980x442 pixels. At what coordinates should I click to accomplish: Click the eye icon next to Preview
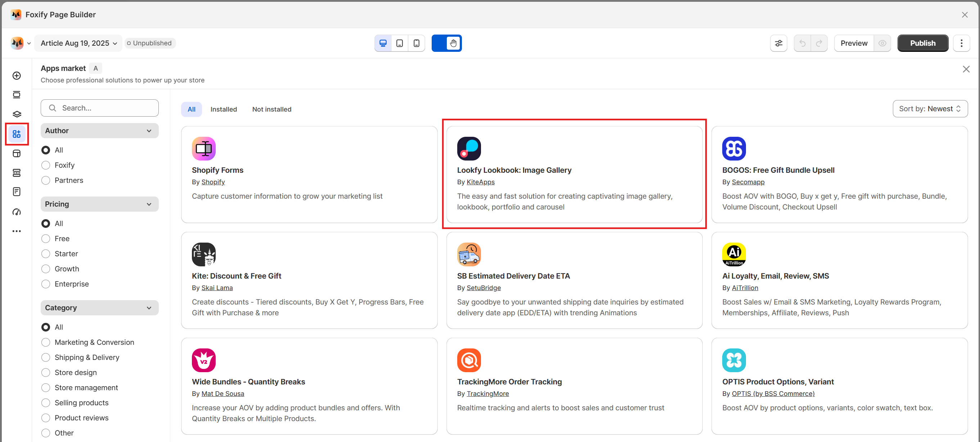(882, 43)
